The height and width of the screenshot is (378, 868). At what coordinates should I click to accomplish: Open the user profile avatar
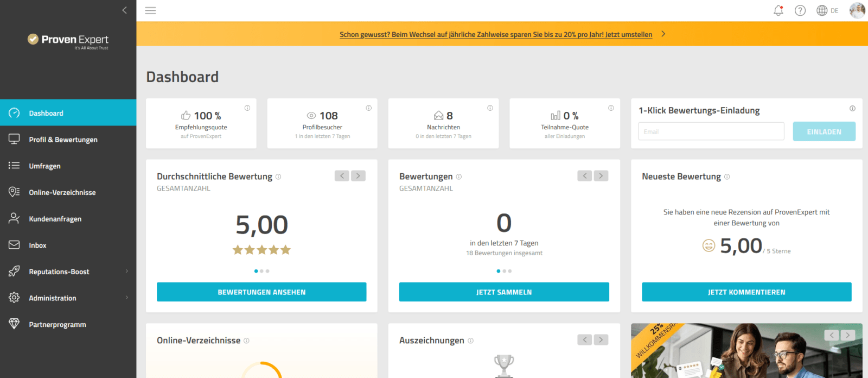[x=857, y=10]
